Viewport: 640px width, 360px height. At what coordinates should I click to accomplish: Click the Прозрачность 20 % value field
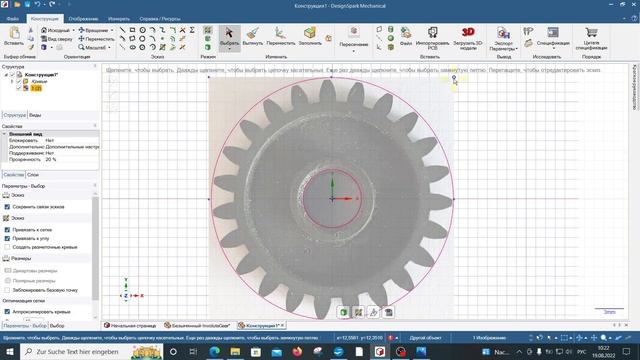point(72,160)
